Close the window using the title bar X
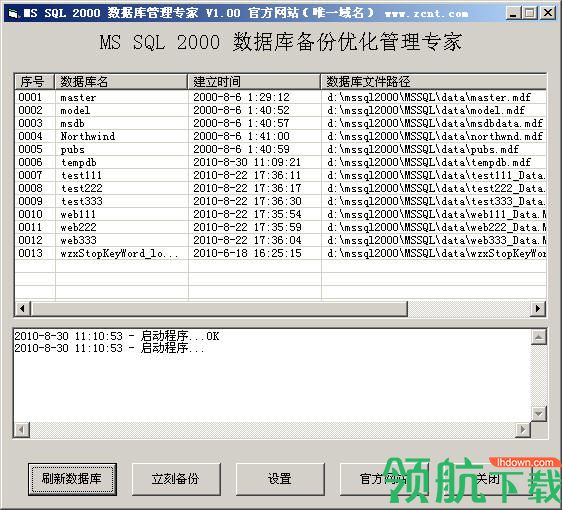The height and width of the screenshot is (510, 562). [x=548, y=13]
